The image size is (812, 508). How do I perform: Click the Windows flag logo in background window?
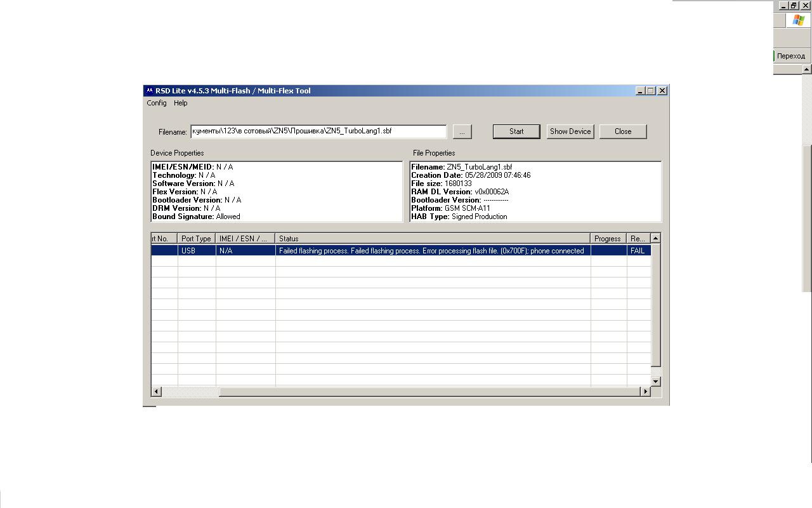pos(798,20)
